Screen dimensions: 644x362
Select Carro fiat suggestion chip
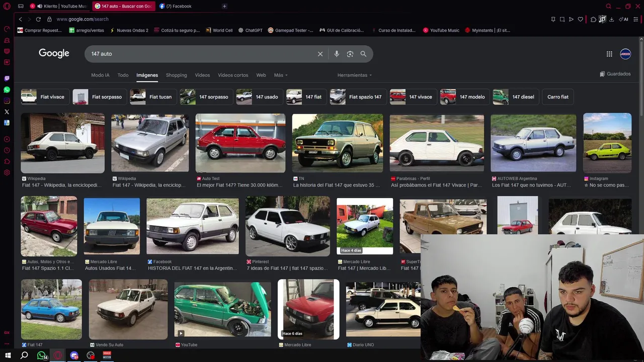[557, 97]
